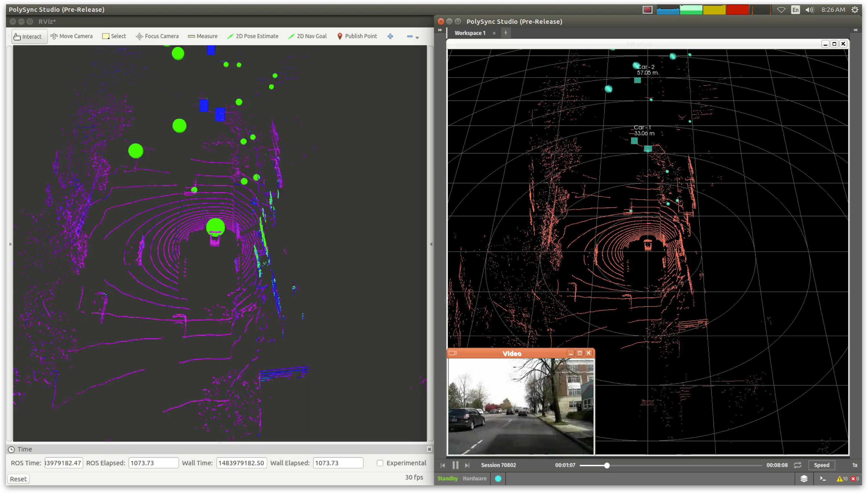Toggle loop playback icon
The image size is (868, 493).
coord(797,465)
